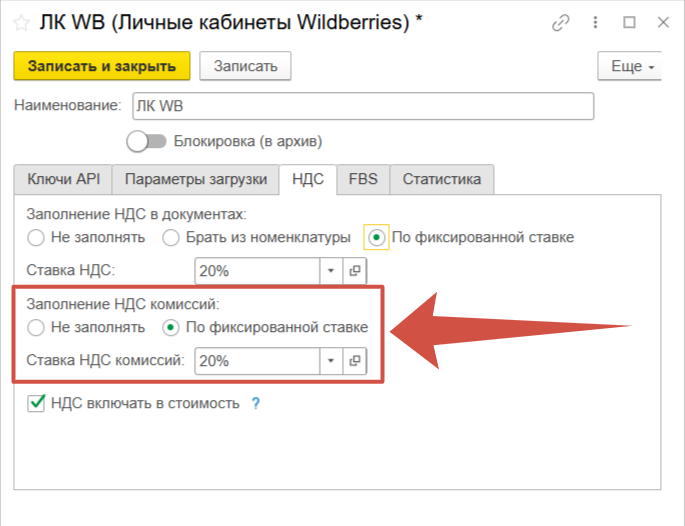The image size is (685, 526).
Task: Uncheck НДС включать в стоимость checkbox
Action: pyautogui.click(x=37, y=403)
